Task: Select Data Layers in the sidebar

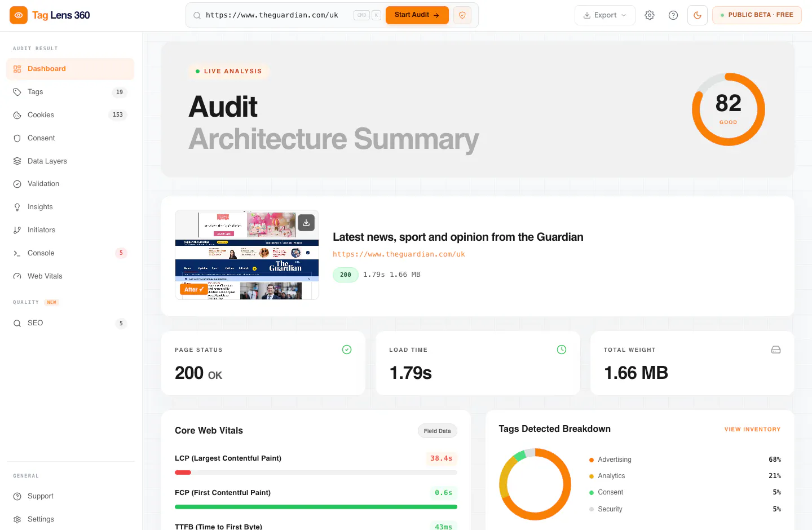Action: (x=70, y=161)
